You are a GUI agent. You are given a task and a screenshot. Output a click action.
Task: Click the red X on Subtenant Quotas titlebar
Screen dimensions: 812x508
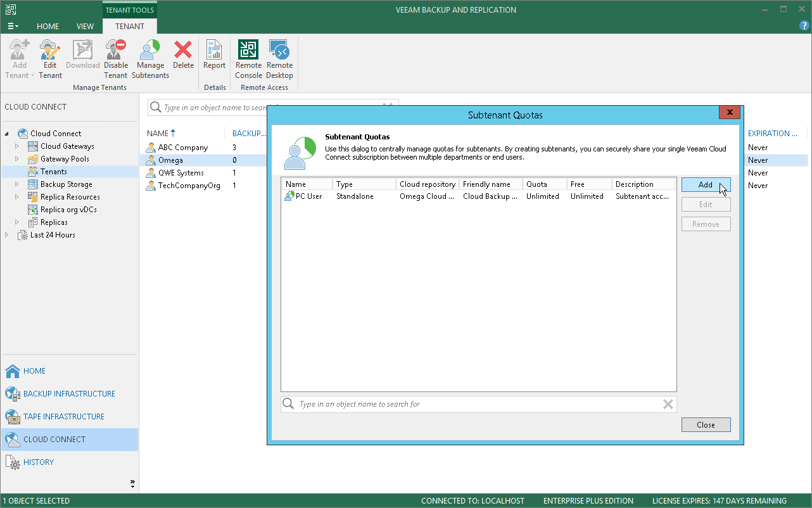pos(730,113)
